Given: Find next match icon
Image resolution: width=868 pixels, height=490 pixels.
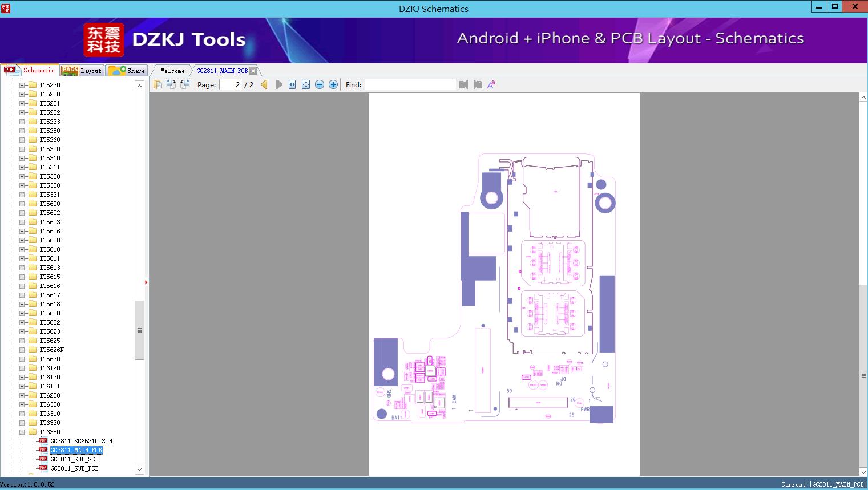Looking at the screenshot, I should tap(478, 84).
